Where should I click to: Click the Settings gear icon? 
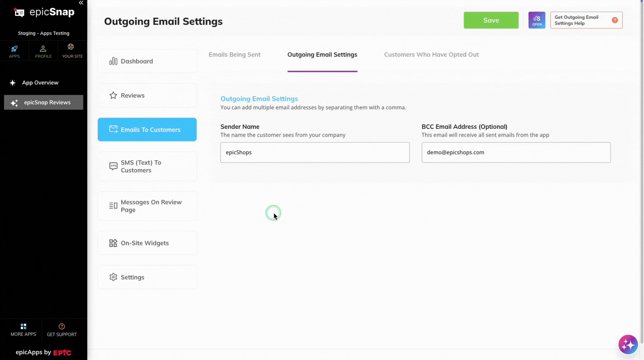click(113, 277)
